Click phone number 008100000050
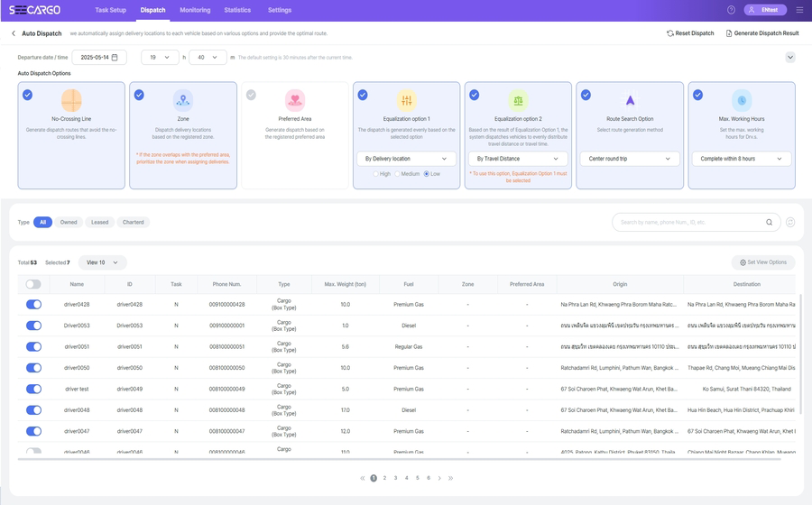 point(226,368)
